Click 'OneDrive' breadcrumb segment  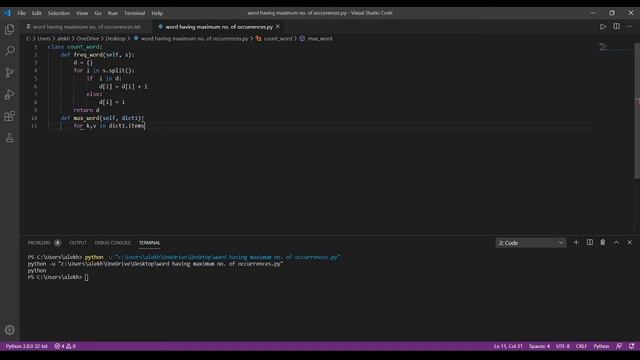(x=88, y=38)
